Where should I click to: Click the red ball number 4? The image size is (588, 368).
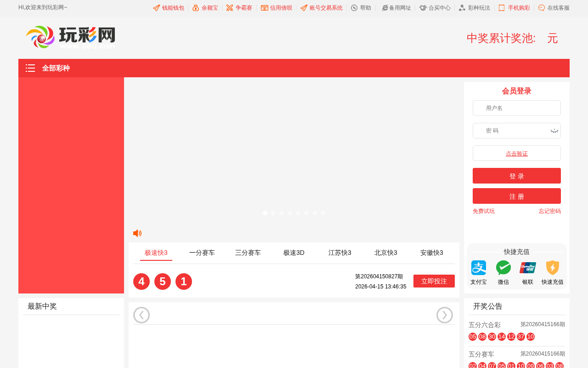point(141,282)
